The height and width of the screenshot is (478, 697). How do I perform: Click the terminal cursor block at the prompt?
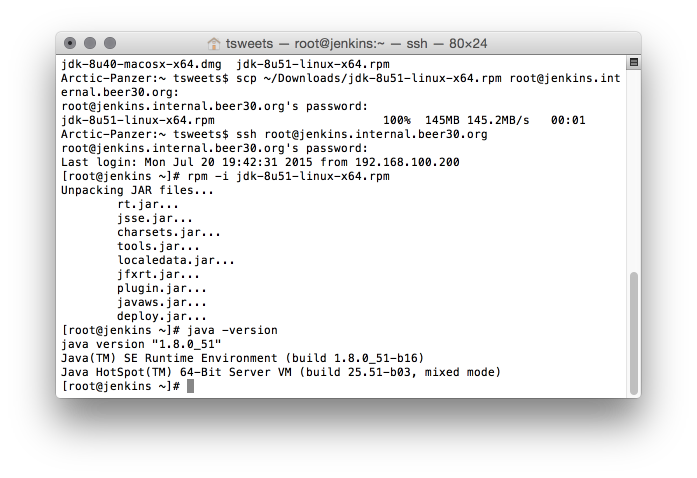click(190, 386)
